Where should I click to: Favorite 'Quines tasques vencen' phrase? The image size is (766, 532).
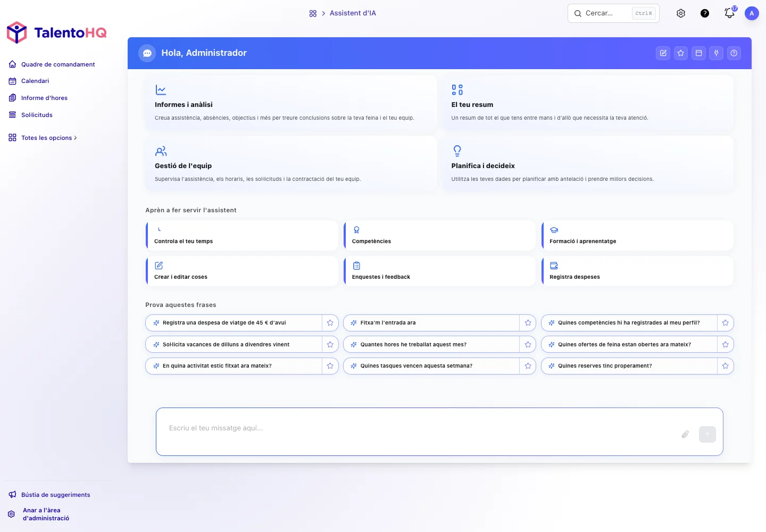coord(528,366)
